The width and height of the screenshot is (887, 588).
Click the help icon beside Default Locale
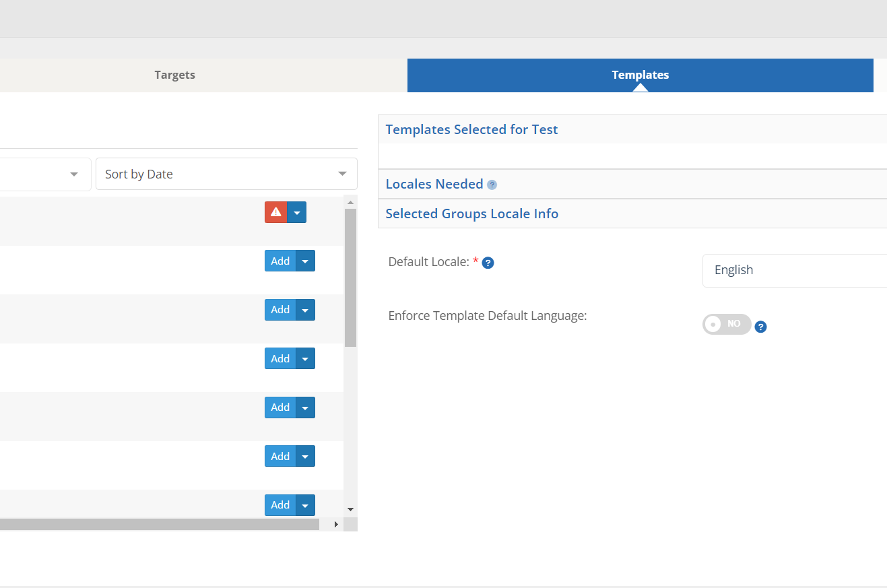click(488, 263)
